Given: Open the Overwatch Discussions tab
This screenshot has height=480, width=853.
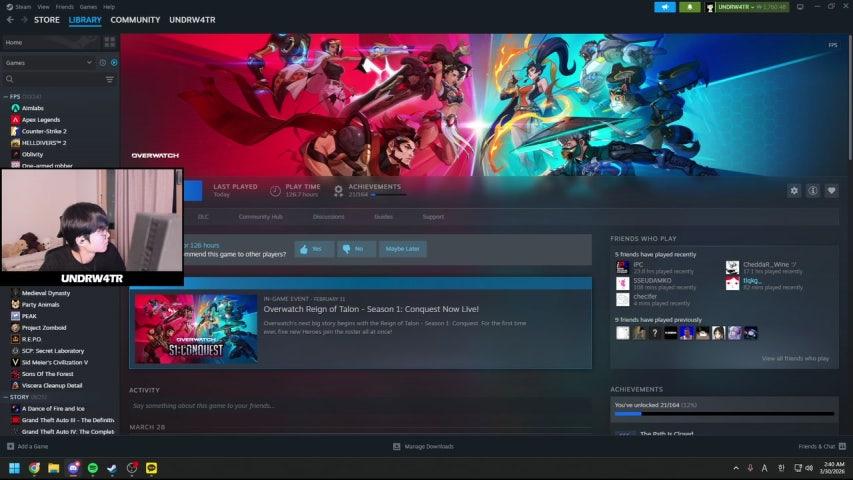Looking at the screenshot, I should (328, 217).
